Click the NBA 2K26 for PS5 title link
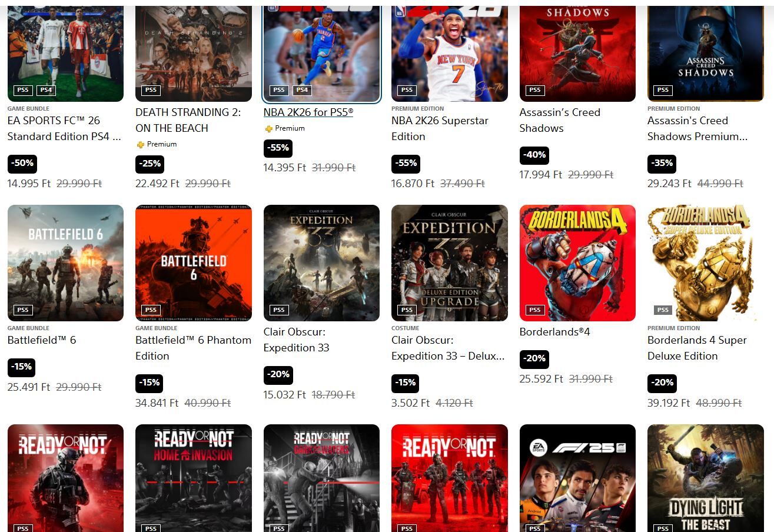 (308, 112)
